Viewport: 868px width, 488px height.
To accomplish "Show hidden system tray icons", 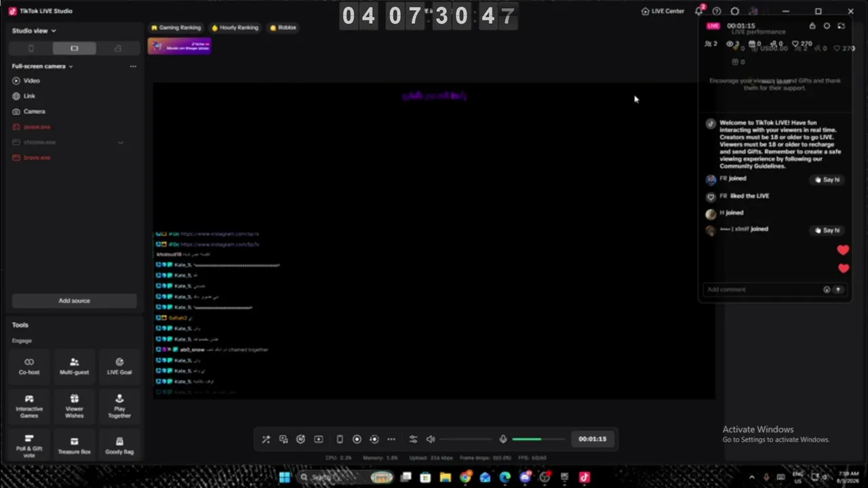I will coord(751,477).
